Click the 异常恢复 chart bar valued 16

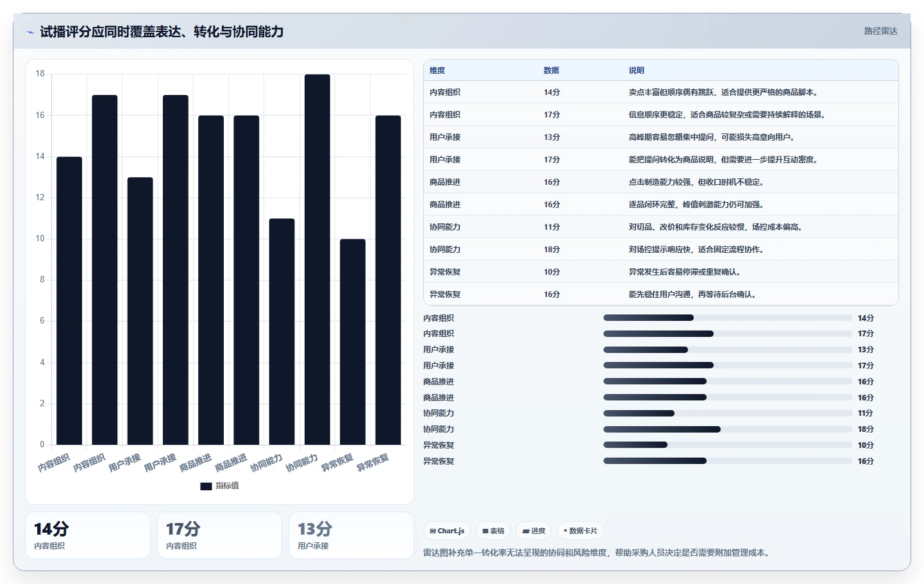coord(388,280)
